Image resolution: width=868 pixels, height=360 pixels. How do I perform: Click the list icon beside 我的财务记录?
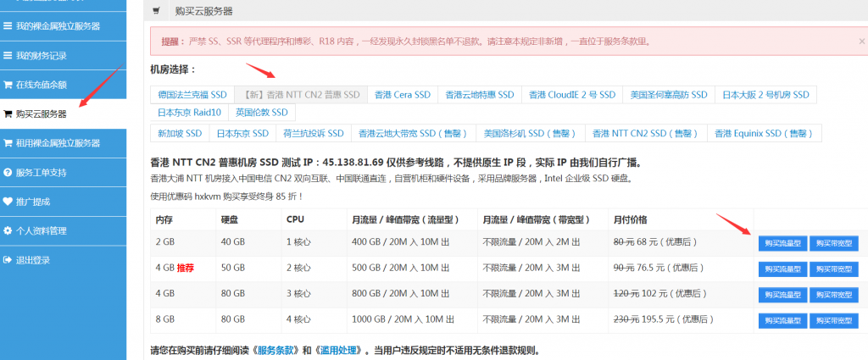(8, 55)
